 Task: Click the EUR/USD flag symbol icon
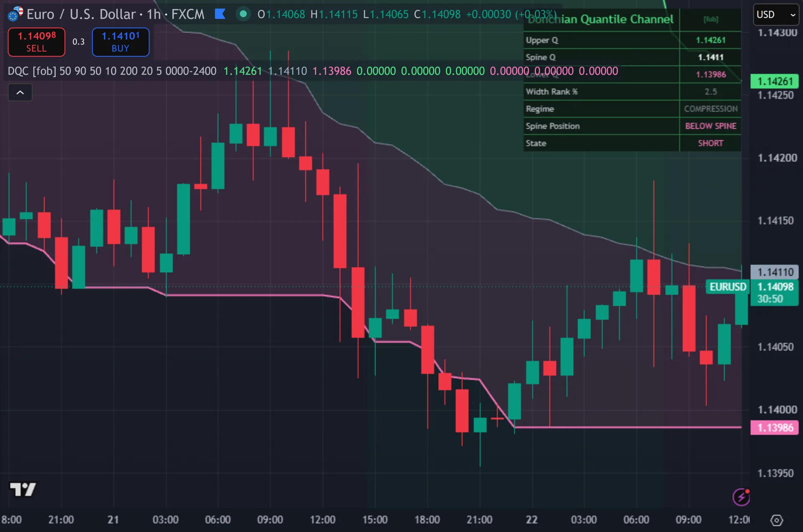(15, 14)
